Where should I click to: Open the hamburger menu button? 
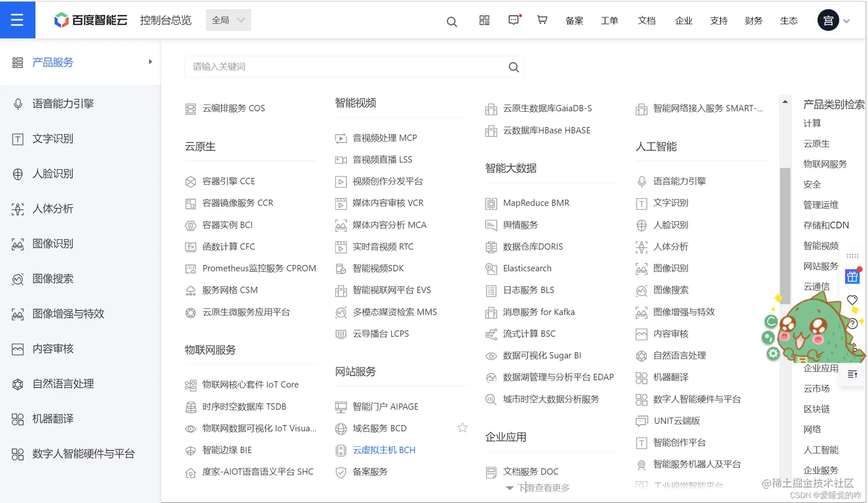click(17, 20)
